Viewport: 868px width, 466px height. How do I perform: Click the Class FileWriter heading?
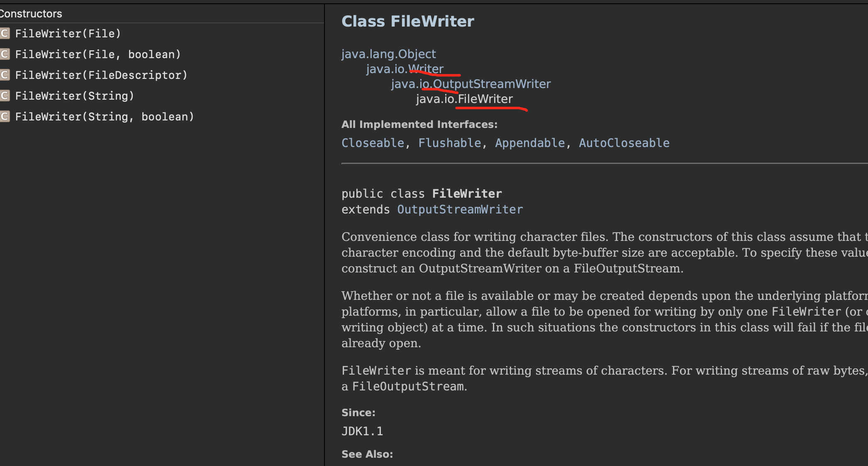point(407,21)
